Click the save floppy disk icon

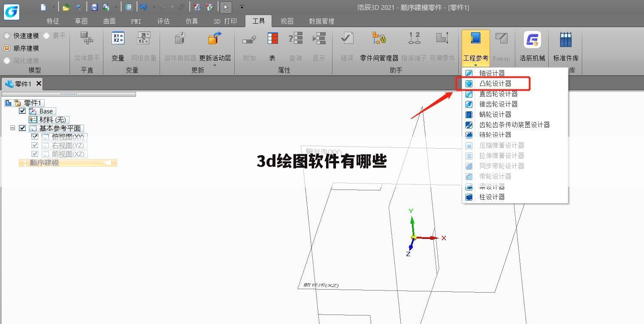94,7
